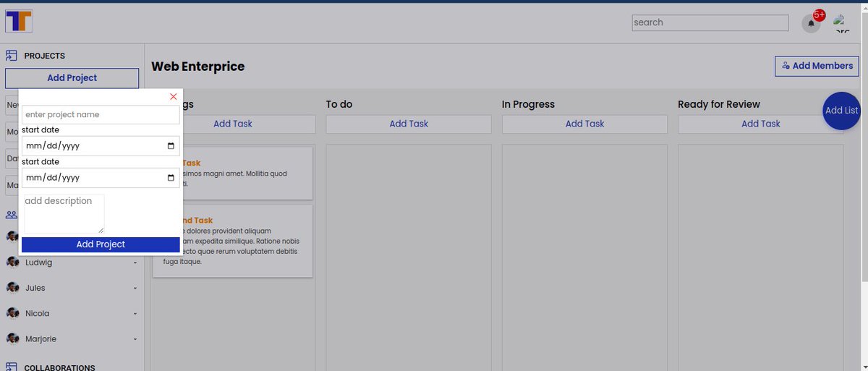Click the To do column heading
This screenshot has width=868, height=371.
tap(339, 104)
